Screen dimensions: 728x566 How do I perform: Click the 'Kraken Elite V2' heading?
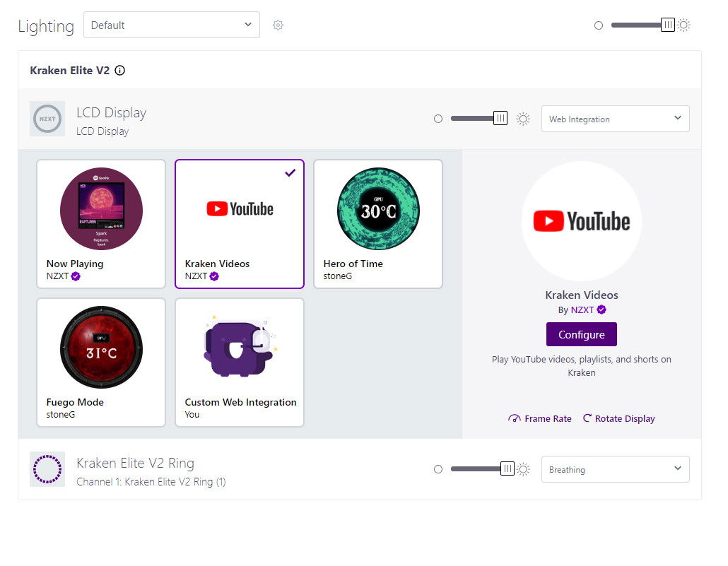[70, 71]
